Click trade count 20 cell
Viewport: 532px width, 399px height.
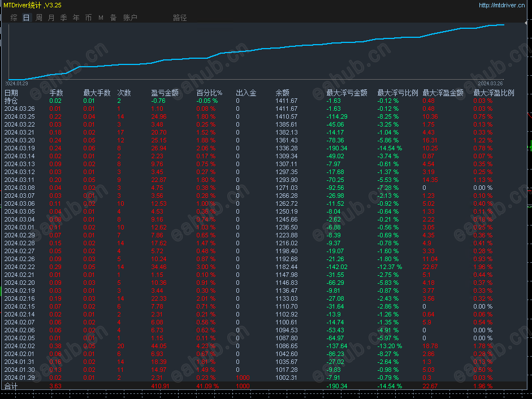pyautogui.click(x=121, y=346)
